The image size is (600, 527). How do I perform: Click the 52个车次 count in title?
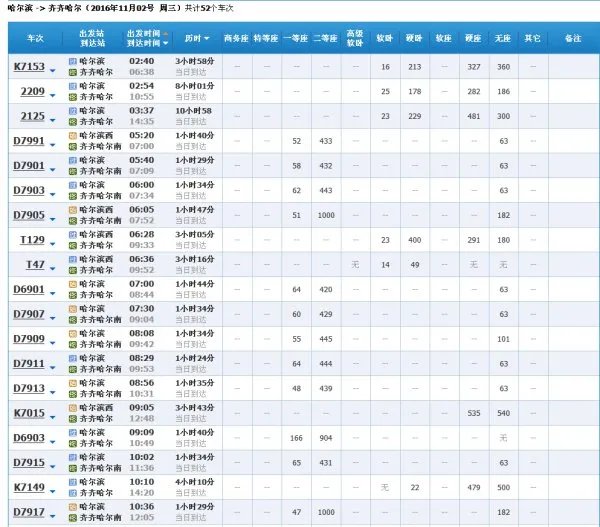click(217, 8)
